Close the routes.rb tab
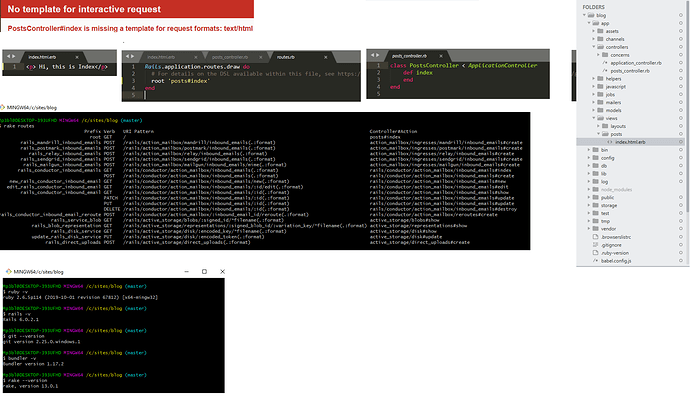The width and height of the screenshot is (690, 401). click(x=326, y=57)
